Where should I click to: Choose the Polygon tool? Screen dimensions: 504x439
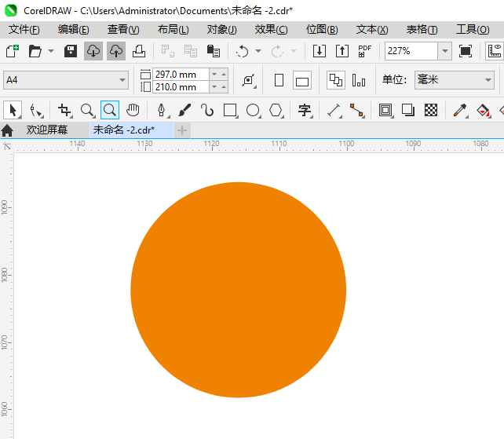[276, 110]
